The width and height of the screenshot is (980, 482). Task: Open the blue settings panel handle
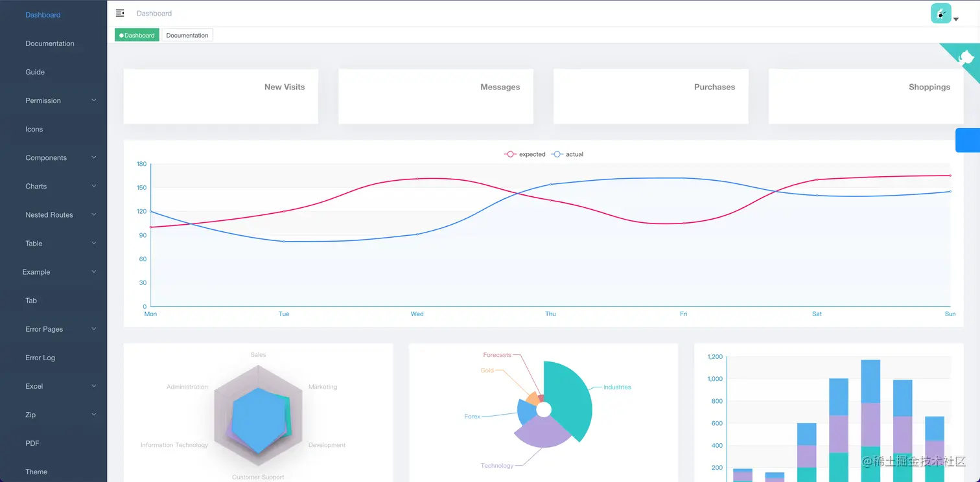(968, 140)
